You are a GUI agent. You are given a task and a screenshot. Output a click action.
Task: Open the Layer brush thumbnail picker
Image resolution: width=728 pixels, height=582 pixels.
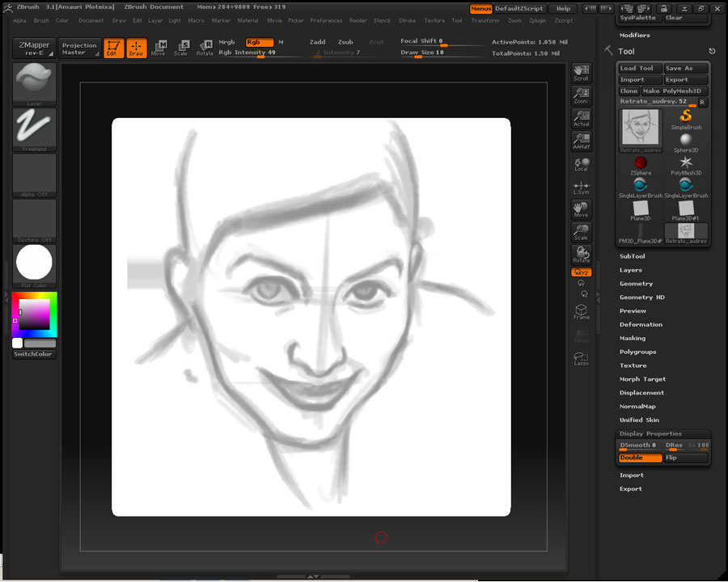click(x=34, y=83)
